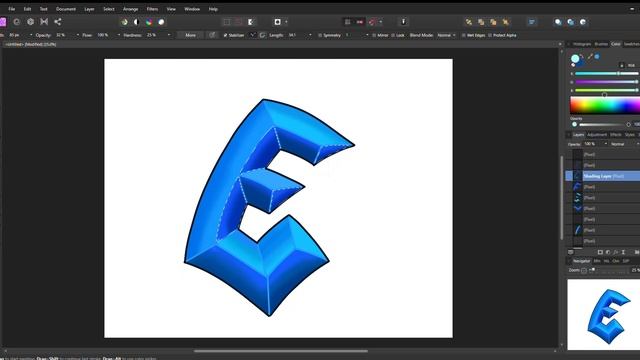Open the Blend Mode Normal dropdown

click(x=446, y=36)
